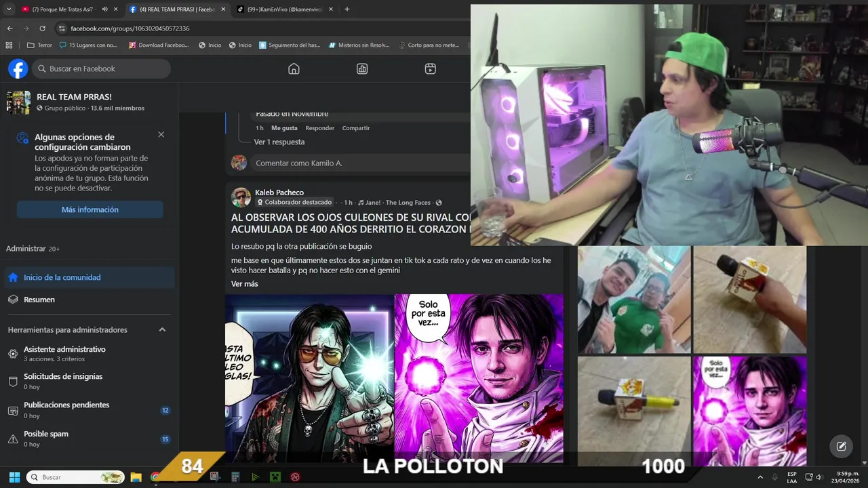Open the Seguimiento del has... bookmark
868x488 pixels.
(290, 45)
